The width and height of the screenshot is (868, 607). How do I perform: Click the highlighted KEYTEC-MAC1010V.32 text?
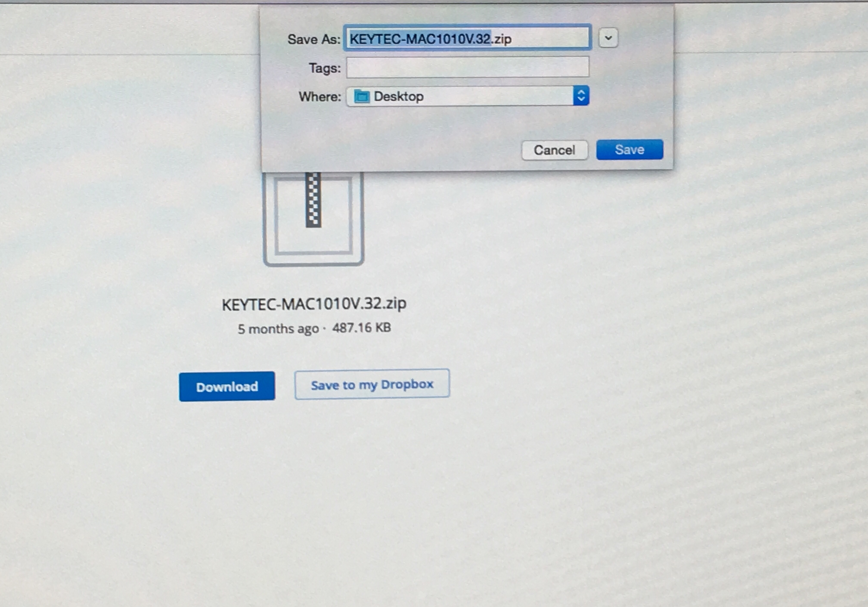[420, 39]
